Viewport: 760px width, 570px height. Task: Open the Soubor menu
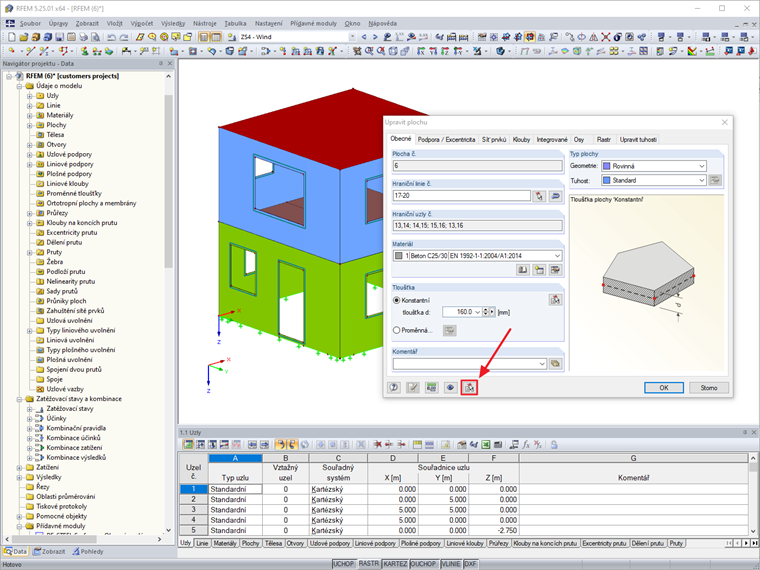(30, 23)
